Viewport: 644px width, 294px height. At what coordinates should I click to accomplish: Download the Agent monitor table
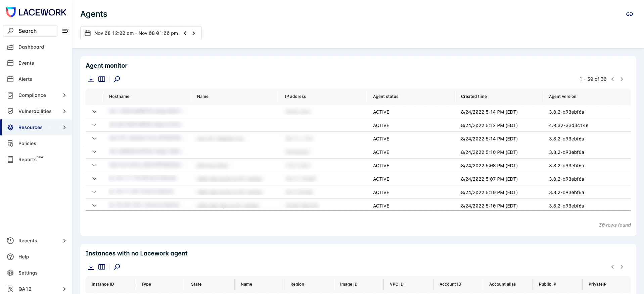pos(91,79)
